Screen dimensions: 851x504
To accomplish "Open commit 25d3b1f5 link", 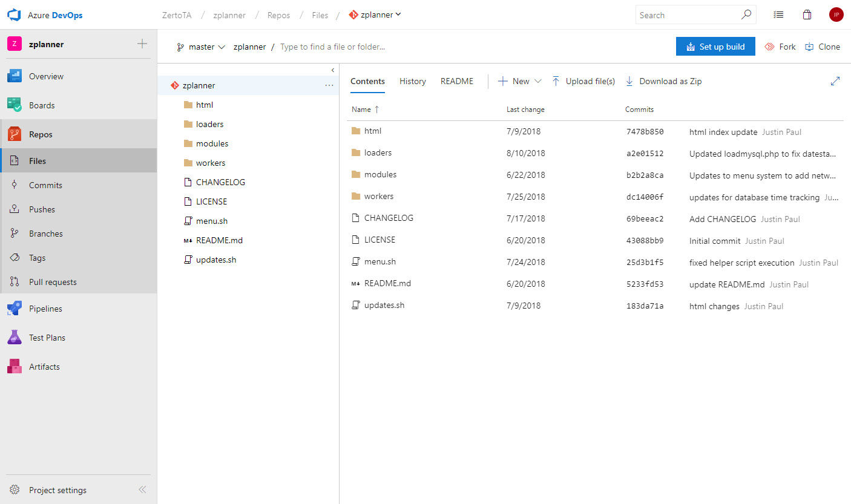I will pyautogui.click(x=645, y=262).
